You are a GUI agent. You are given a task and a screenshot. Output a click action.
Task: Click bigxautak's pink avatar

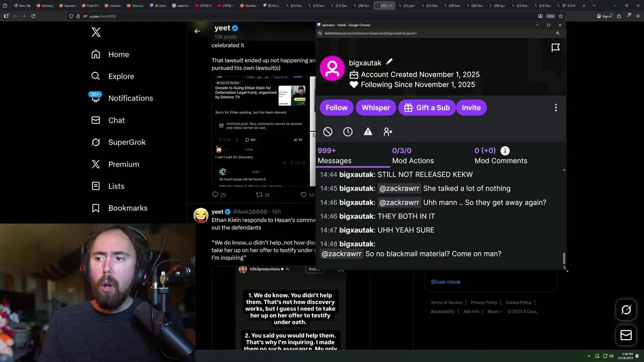coord(333,68)
